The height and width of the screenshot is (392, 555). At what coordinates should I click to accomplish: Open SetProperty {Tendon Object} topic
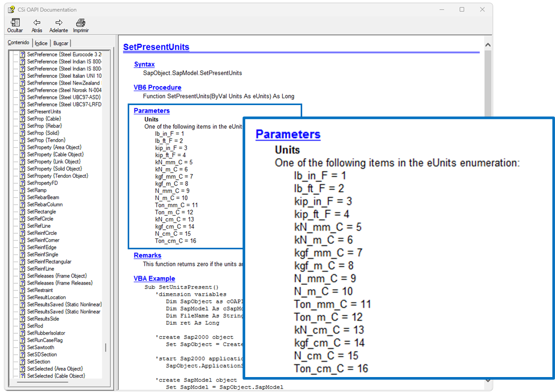[x=57, y=176]
